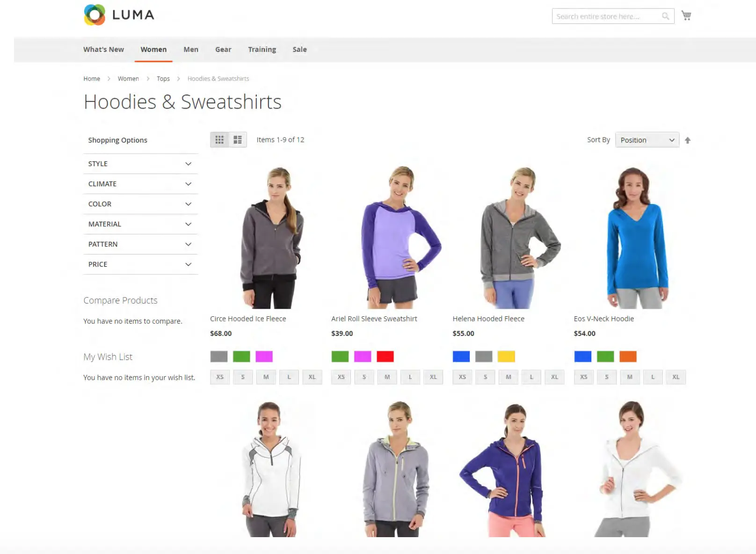Open the Sort By Position dropdown
Image resolution: width=756 pixels, height=554 pixels.
[x=647, y=140]
